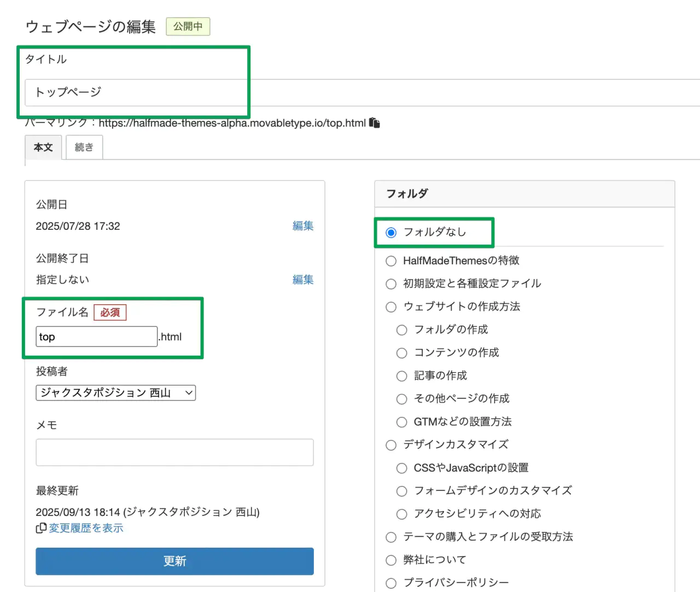This screenshot has width=700, height=592.
Task: Choose the プライバシーポリシー folder
Action: pos(391,583)
